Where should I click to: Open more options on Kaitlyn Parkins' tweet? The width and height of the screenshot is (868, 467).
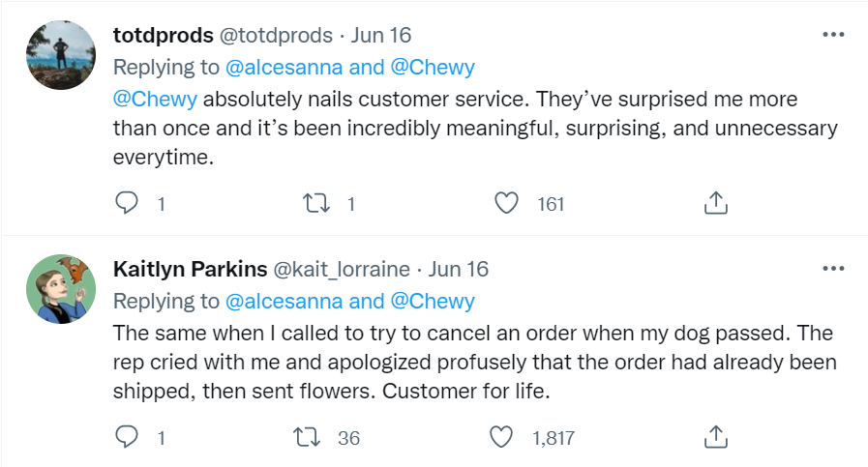(832, 268)
